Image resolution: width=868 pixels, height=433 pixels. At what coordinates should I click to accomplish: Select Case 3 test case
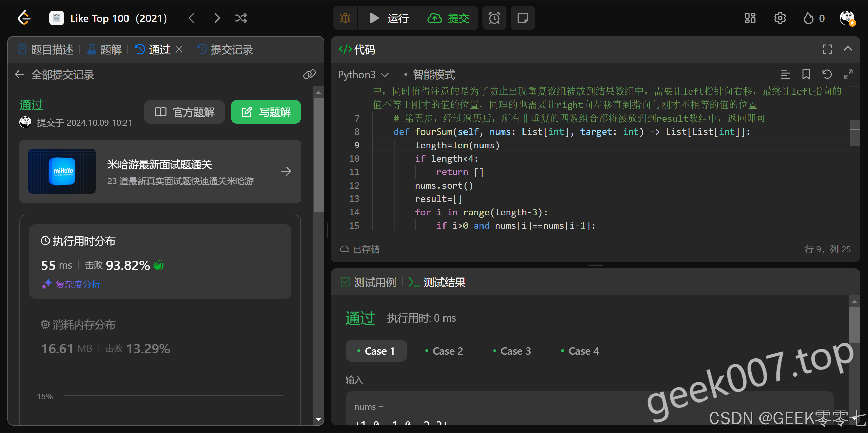click(x=512, y=351)
